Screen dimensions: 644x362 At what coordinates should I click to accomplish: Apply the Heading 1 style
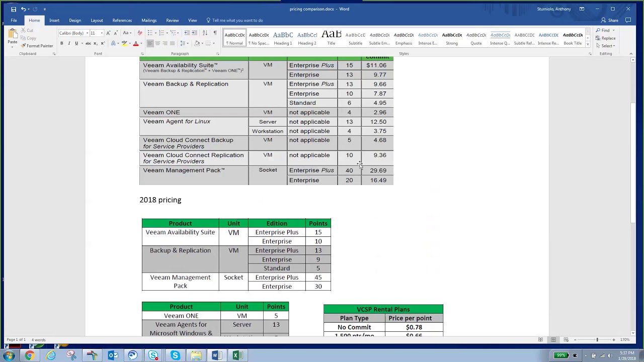coord(283,38)
